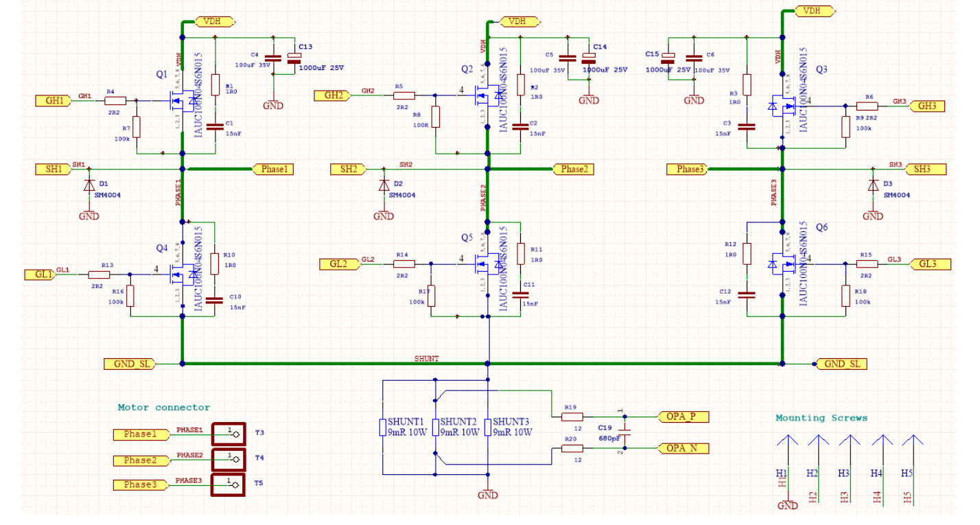Select the GH3 port symbol
Viewport: 980px width, 525px height.
coord(927,106)
